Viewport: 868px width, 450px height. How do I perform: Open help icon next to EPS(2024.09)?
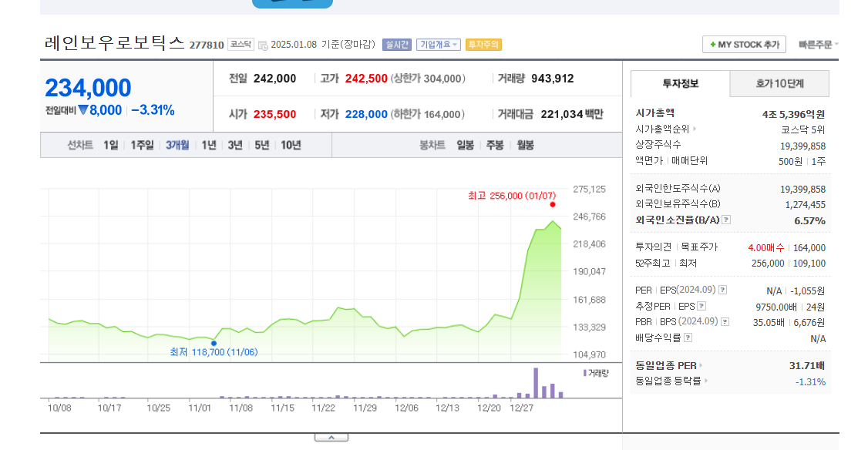(722, 290)
